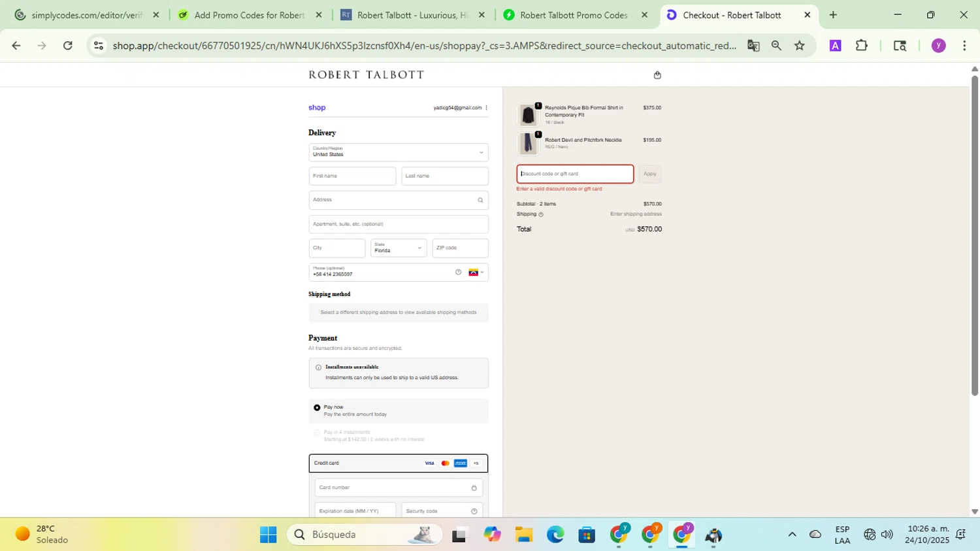Click the Robert Talbott store logo
Screen dimensions: 980x551
(367, 75)
